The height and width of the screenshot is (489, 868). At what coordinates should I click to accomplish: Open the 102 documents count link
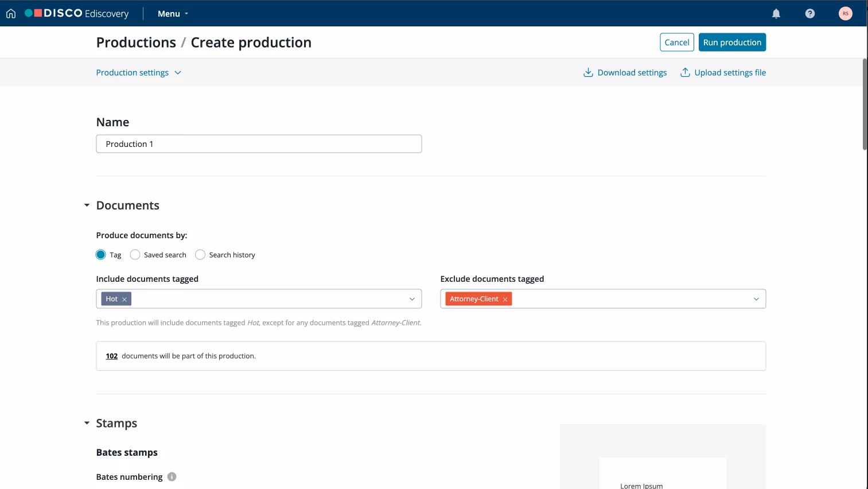pos(112,356)
